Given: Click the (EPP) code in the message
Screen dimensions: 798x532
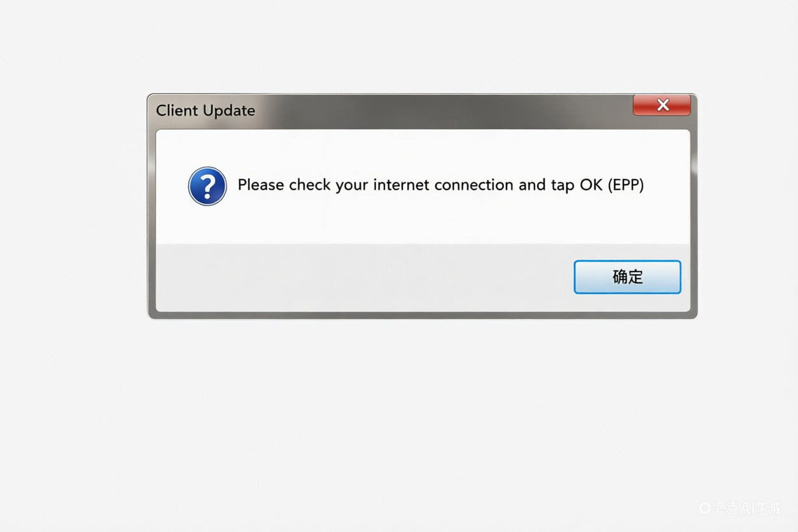Looking at the screenshot, I should (x=626, y=185).
